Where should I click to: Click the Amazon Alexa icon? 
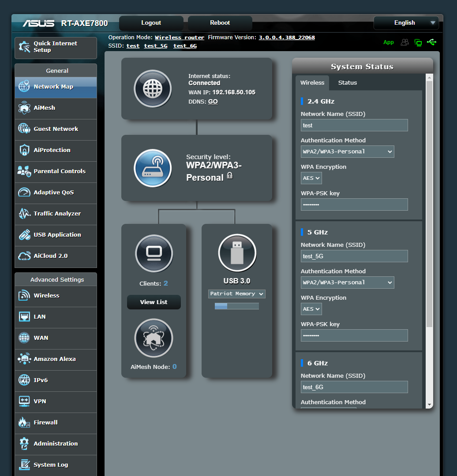click(x=24, y=359)
